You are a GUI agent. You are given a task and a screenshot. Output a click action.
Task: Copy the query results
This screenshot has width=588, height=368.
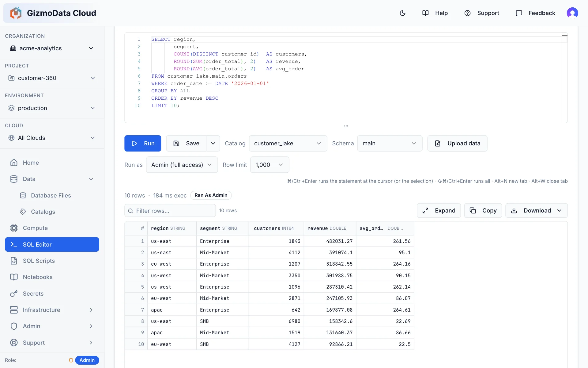483,210
